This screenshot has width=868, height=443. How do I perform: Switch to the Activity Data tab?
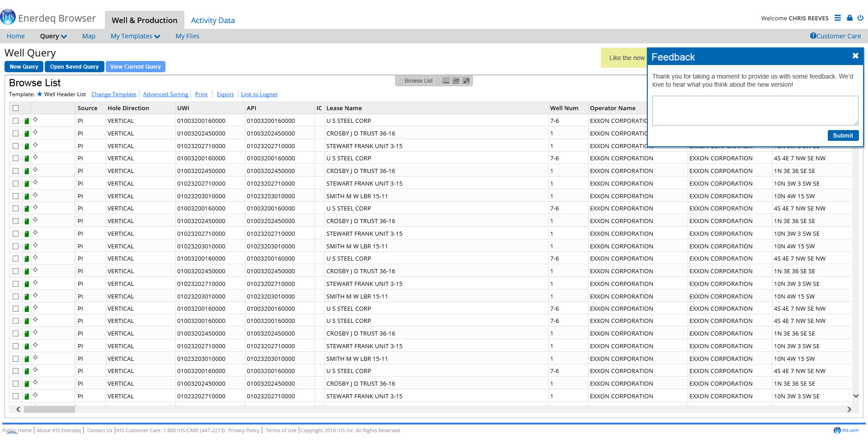click(x=213, y=20)
